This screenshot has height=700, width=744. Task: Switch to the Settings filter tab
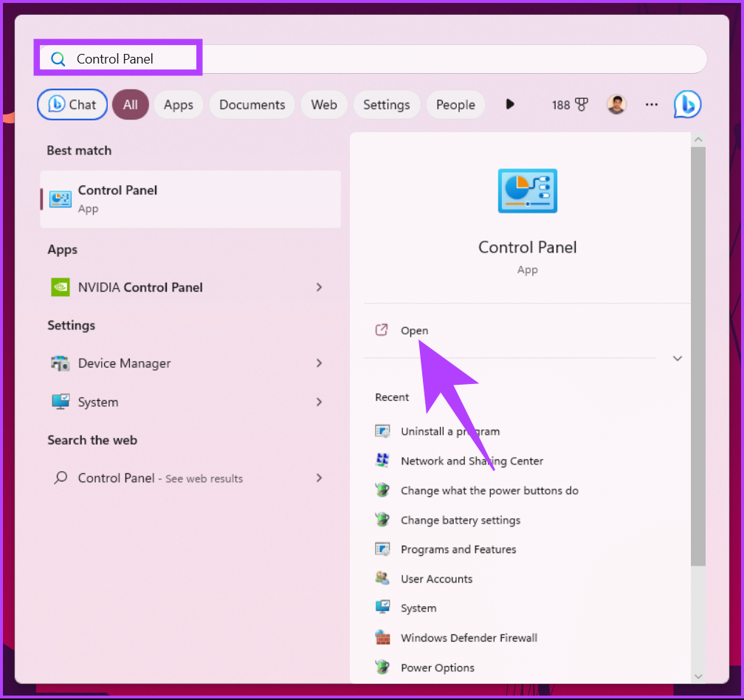click(x=387, y=104)
